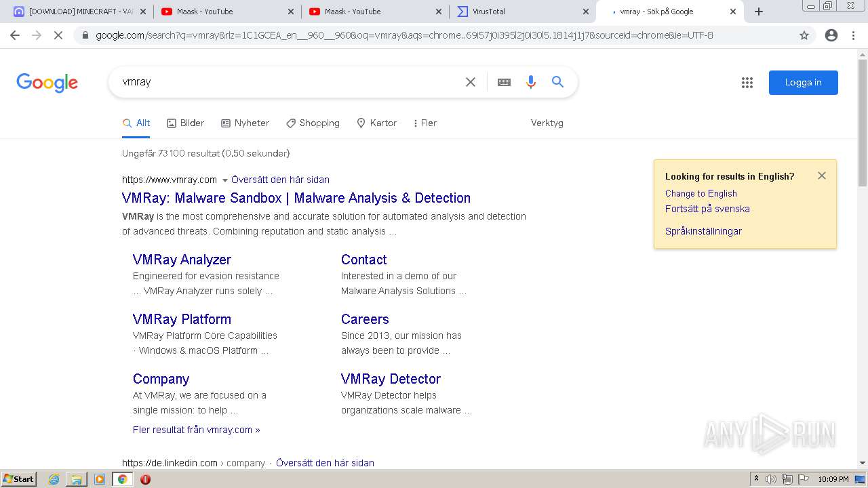Select the Chrome taskbar icon
The width and height of the screenshot is (868, 488).
122,479
